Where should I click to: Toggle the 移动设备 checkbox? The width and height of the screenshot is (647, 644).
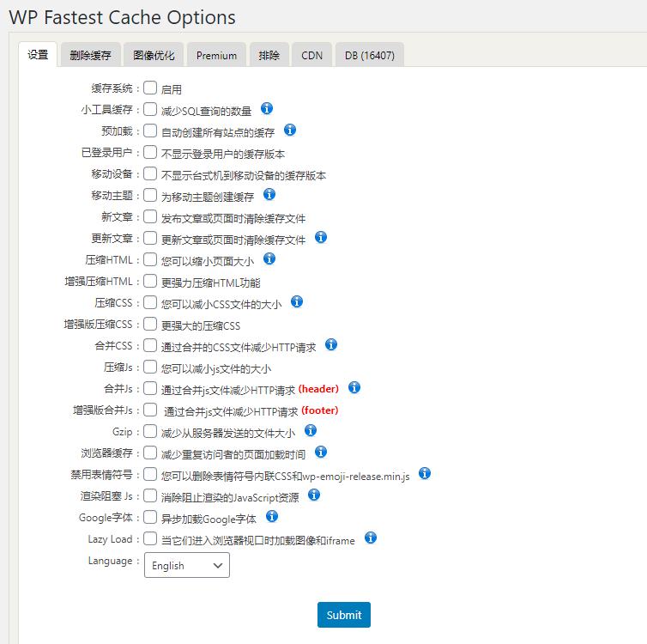click(x=150, y=173)
